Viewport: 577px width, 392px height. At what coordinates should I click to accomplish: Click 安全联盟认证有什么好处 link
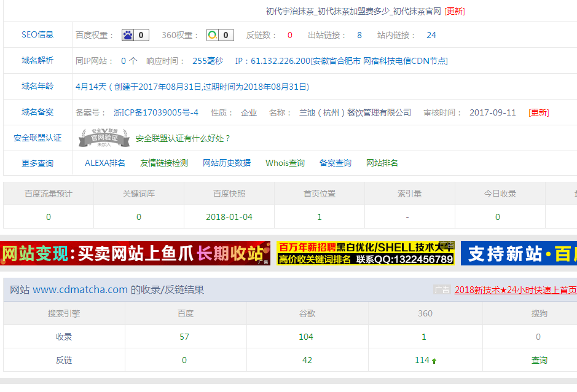[x=183, y=138]
